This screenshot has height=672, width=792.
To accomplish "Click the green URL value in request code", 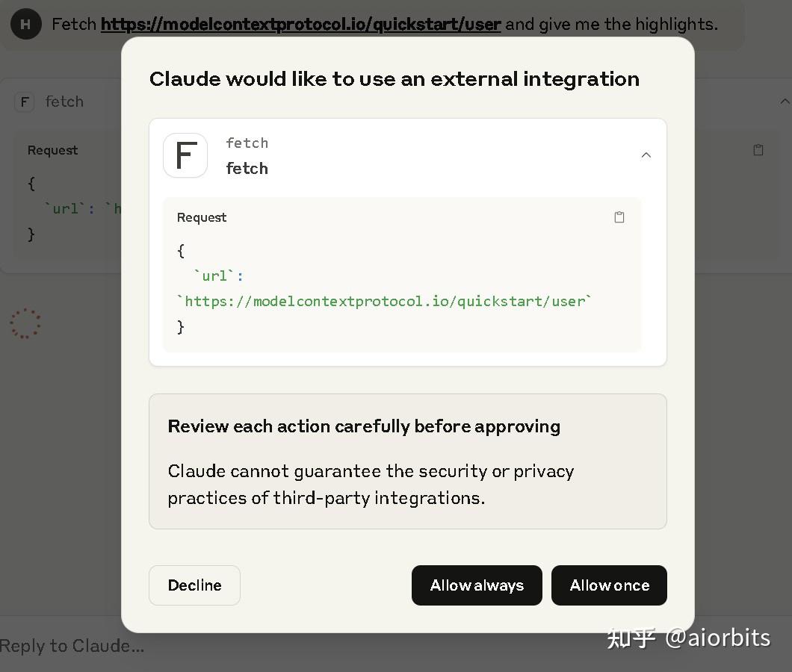I will coord(384,301).
